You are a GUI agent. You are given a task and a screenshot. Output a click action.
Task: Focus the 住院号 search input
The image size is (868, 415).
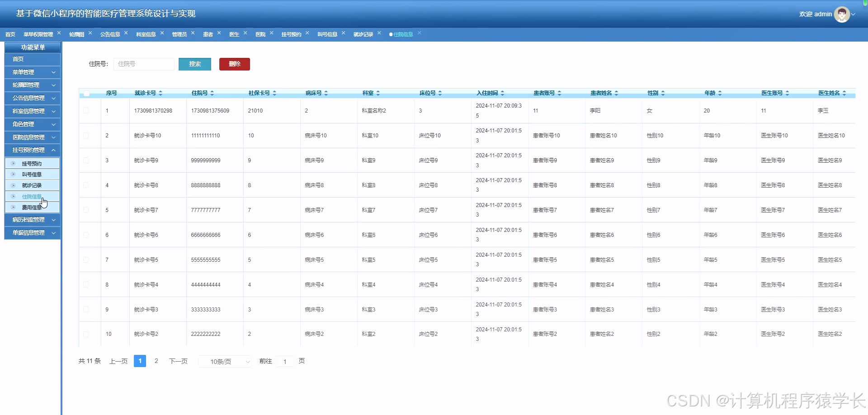pyautogui.click(x=144, y=64)
